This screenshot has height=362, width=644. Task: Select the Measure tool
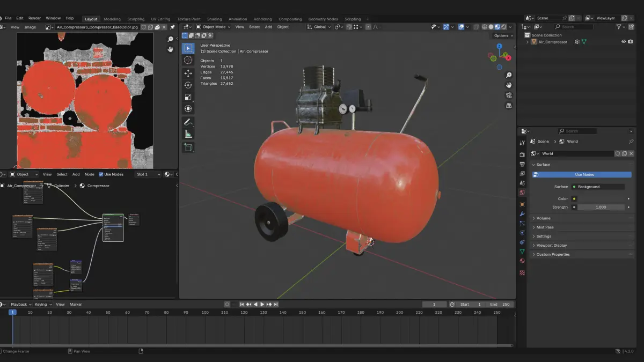pos(188,135)
